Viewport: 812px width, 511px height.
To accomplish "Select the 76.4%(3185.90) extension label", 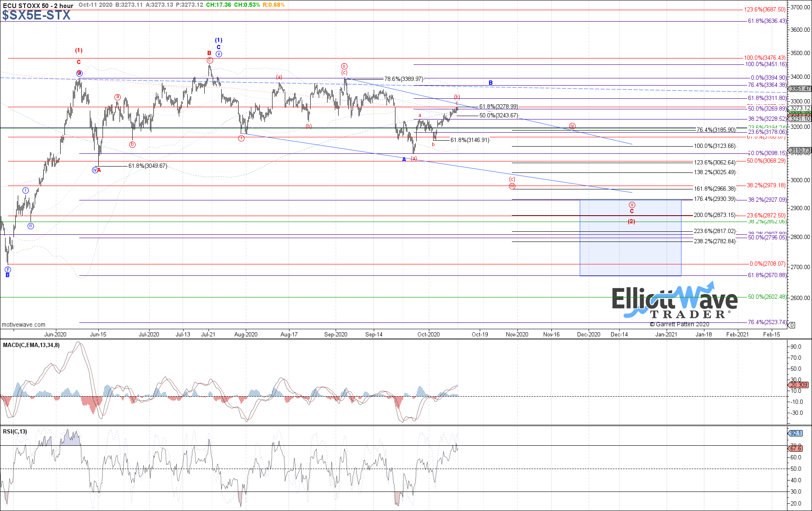I will click(x=716, y=130).
